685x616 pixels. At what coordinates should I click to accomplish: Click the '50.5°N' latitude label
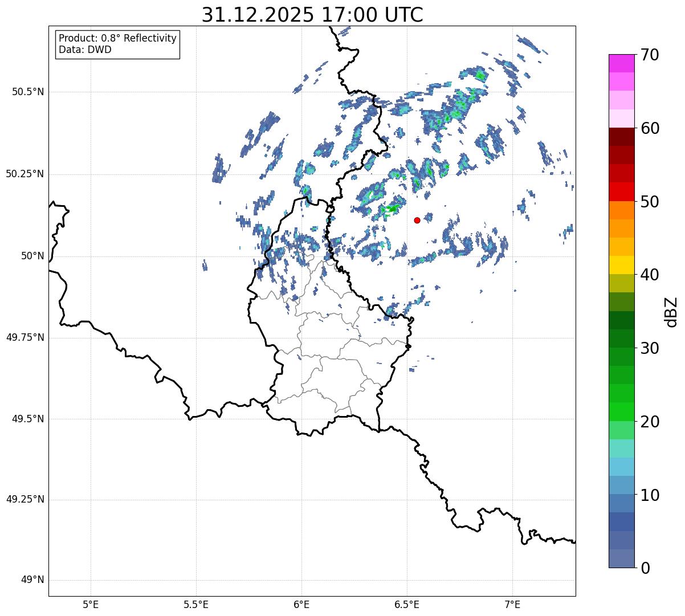[x=28, y=92]
